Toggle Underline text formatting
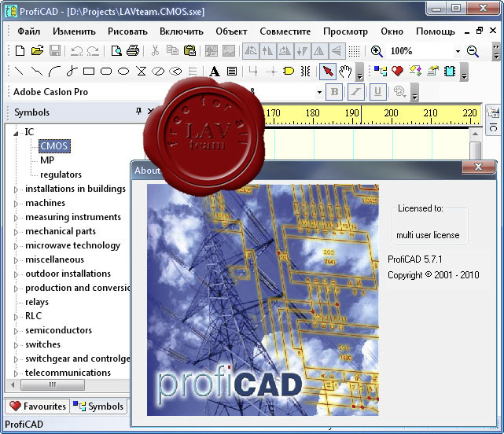 (377, 92)
